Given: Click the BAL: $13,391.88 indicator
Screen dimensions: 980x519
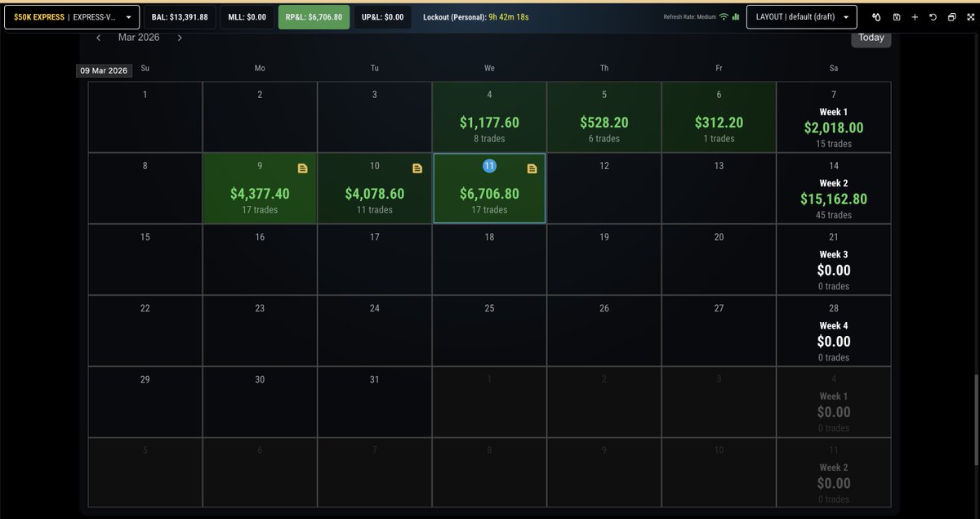Looking at the screenshot, I should [x=180, y=17].
